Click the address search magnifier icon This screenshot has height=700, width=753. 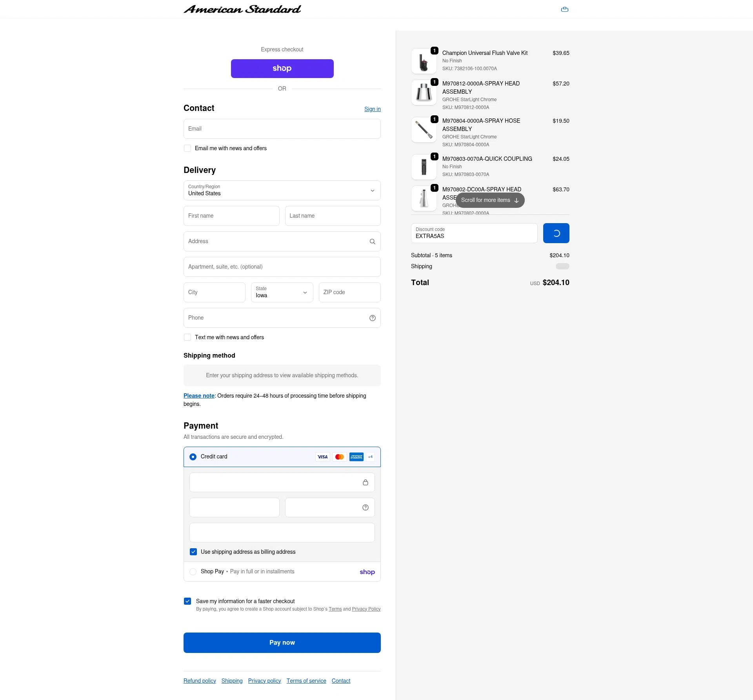tap(372, 242)
